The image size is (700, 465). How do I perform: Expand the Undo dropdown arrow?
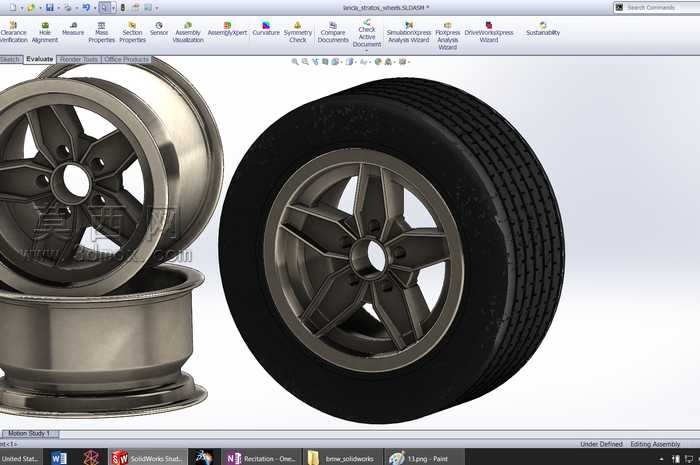95,8
